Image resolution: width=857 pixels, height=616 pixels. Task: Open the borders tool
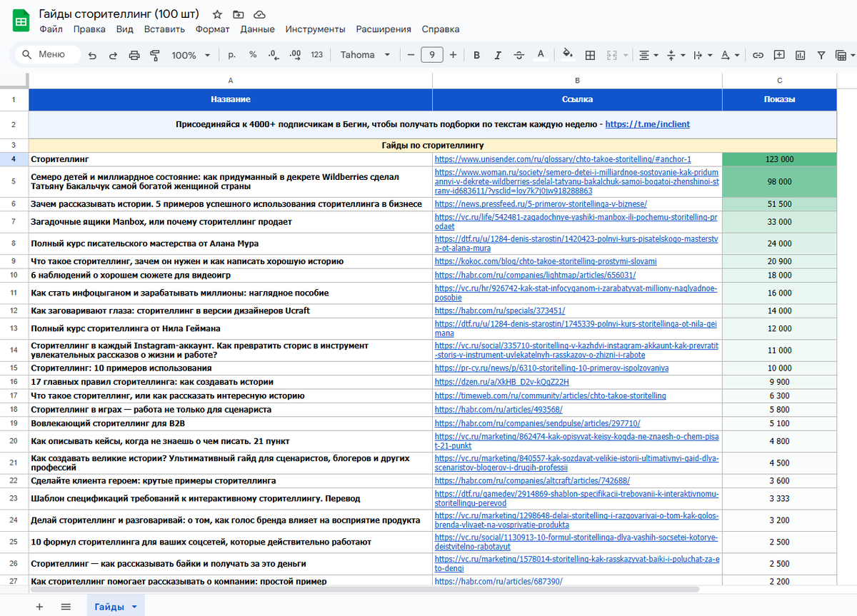click(x=590, y=55)
